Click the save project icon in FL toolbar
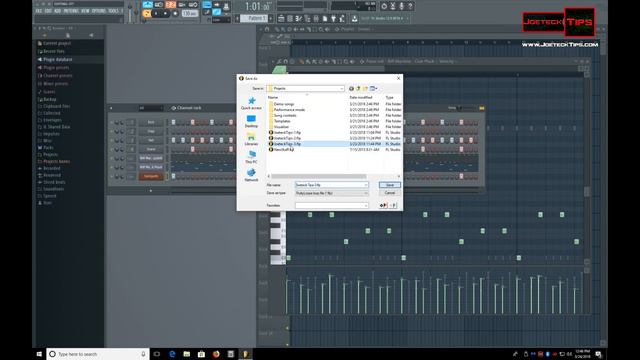640x360 pixels. 354,18
